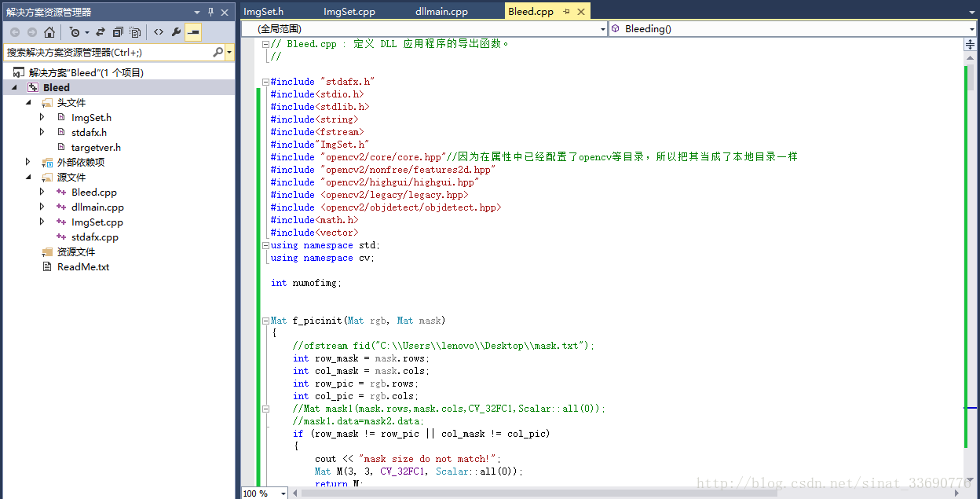Click the Back navigation arrow in Solution Explorer
Image resolution: width=980 pixels, height=499 pixels.
(x=15, y=32)
